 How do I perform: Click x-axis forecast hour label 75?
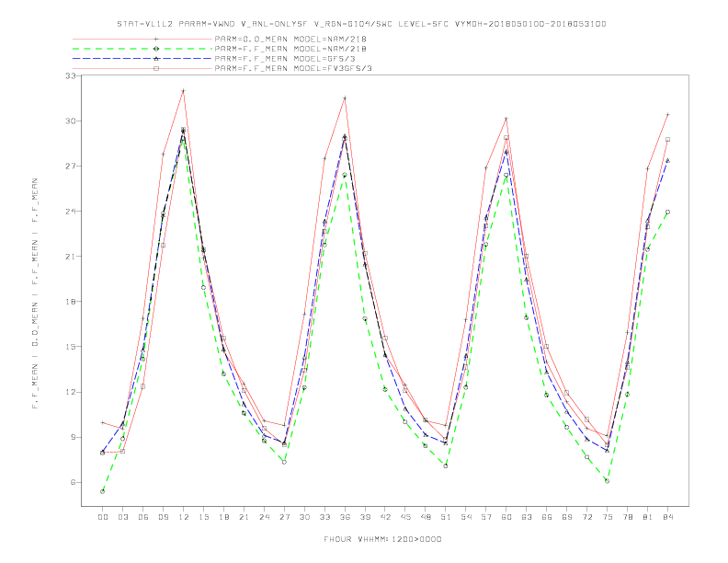(x=608, y=517)
